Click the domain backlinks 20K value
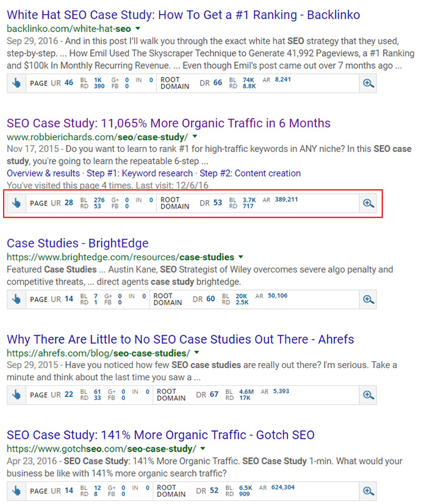Screen dimensions: 427x504 pos(242,296)
